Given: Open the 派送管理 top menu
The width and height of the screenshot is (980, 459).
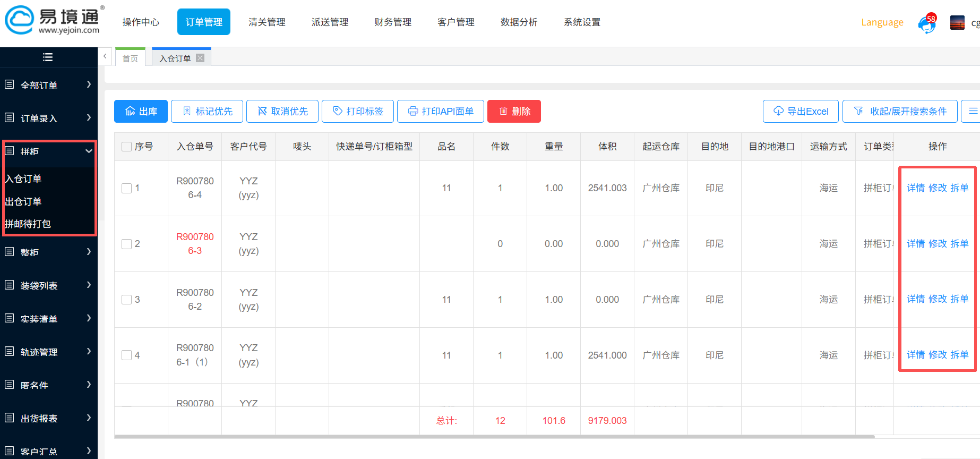Looking at the screenshot, I should 330,22.
